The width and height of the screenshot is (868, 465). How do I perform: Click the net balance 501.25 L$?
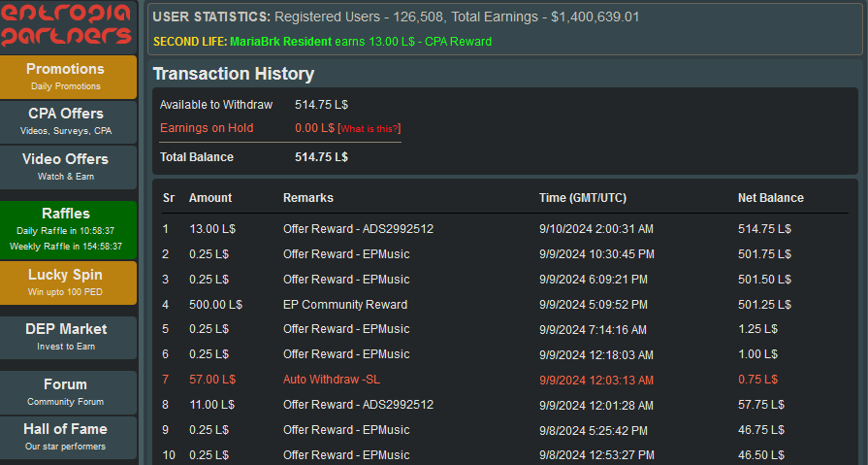tap(764, 305)
